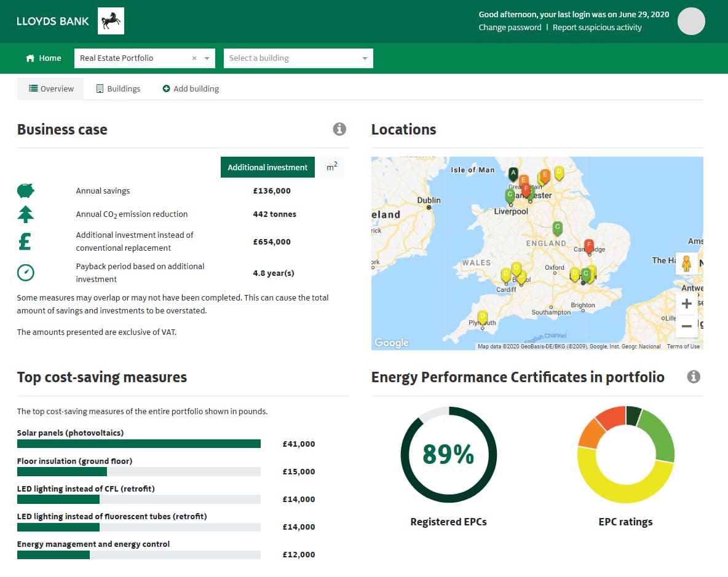728x577 pixels.
Task: Click the pound sign additional investment icon
Action: coord(25,241)
